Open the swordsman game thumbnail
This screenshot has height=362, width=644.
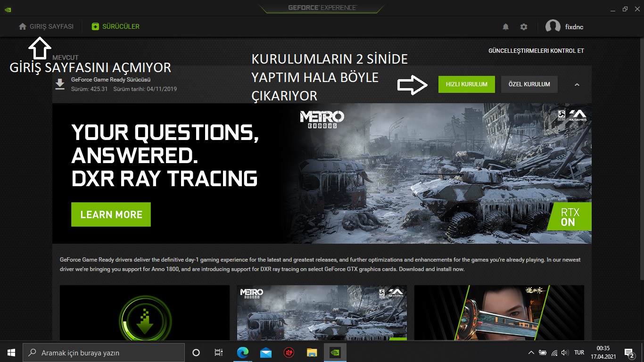(499, 313)
